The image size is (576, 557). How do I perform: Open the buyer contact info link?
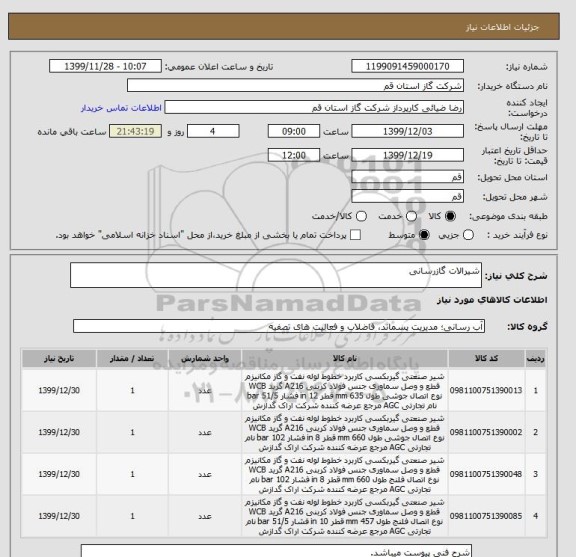coord(121,108)
